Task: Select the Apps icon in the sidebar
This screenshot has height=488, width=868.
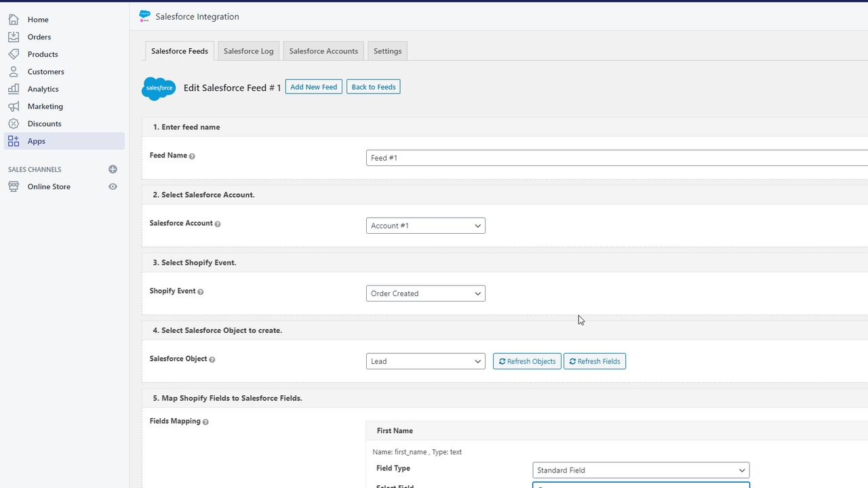Action: tap(14, 140)
